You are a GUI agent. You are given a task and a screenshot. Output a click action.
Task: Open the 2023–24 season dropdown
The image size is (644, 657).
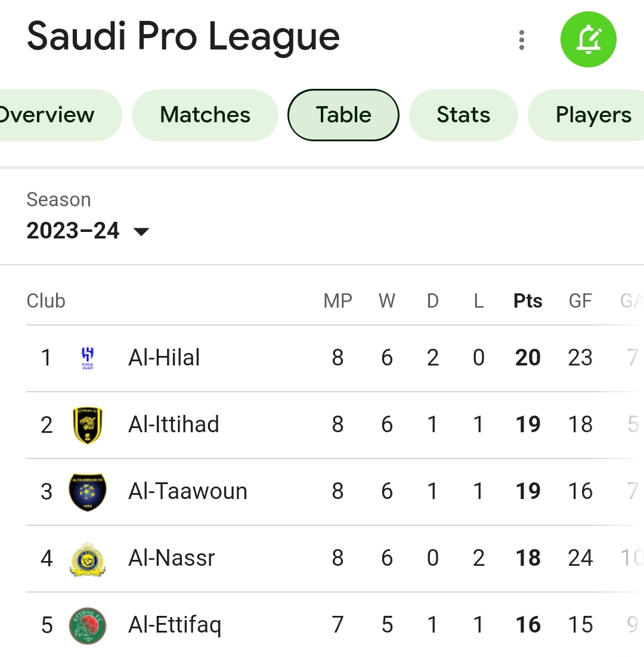(88, 231)
